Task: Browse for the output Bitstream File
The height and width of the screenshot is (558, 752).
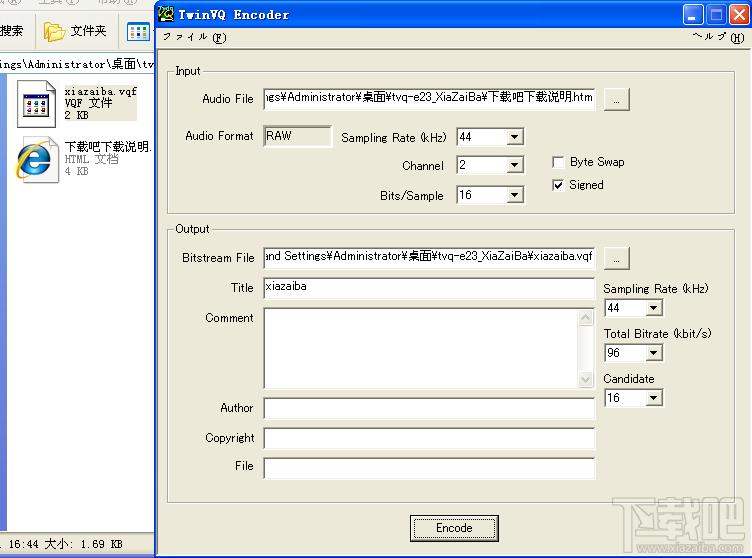Action: point(617,258)
